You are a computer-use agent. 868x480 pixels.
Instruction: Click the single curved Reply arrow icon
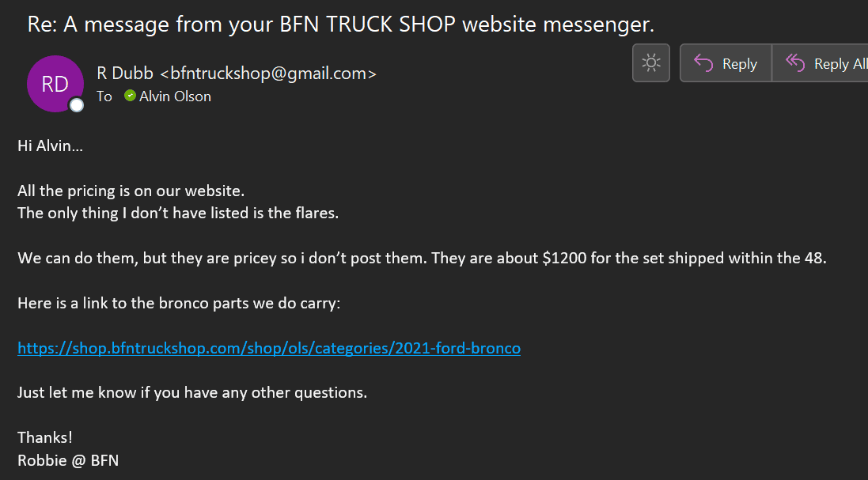703,63
